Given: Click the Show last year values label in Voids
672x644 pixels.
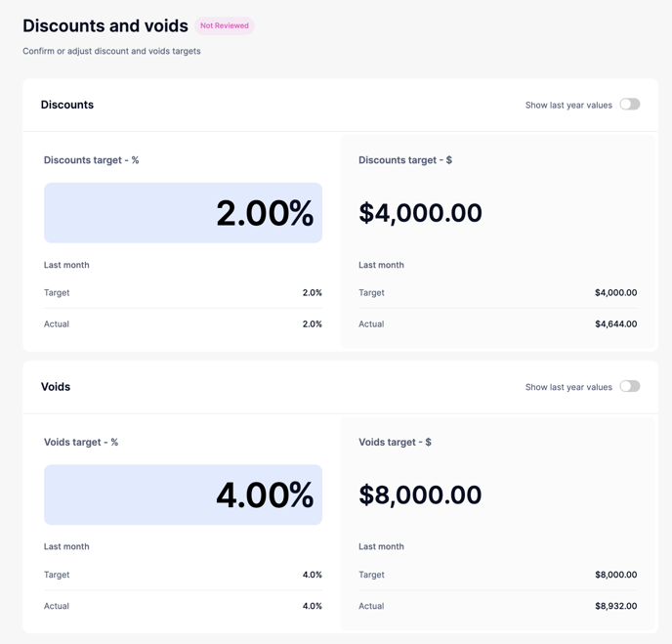Looking at the screenshot, I should pos(568,387).
